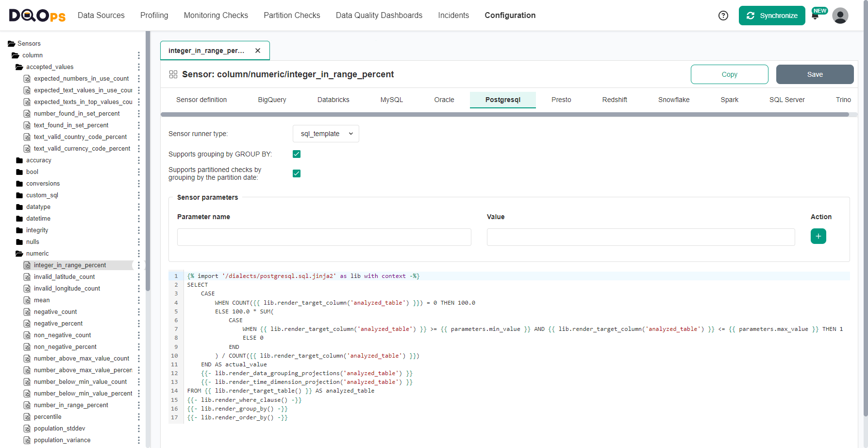
Task: Select non_negative_percent sensor
Action: pyautogui.click(x=65, y=347)
